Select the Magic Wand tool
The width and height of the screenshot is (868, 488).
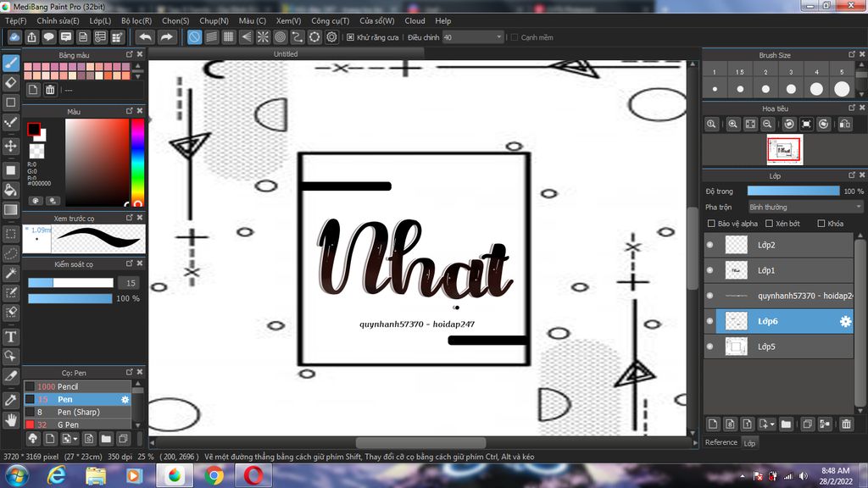coord(10,273)
